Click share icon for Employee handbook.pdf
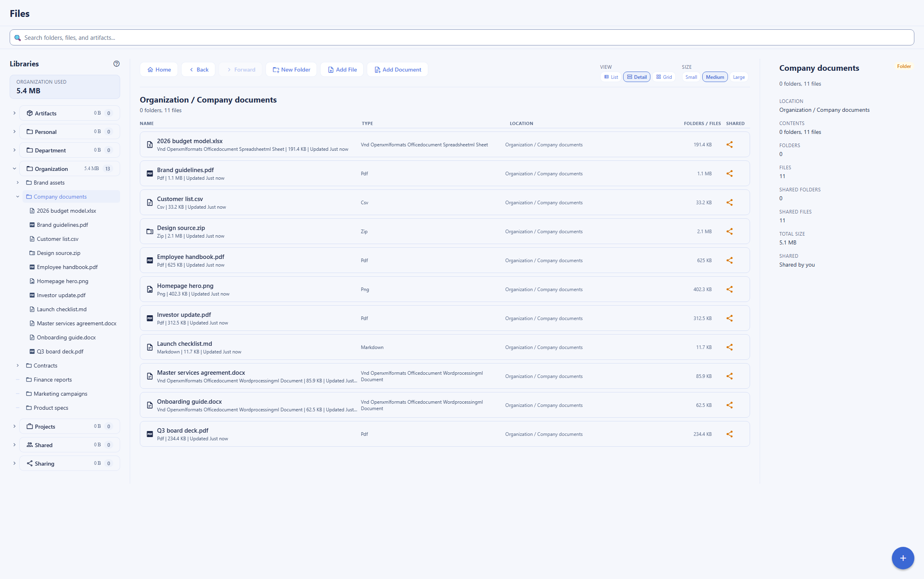The image size is (924, 579). 730,261
